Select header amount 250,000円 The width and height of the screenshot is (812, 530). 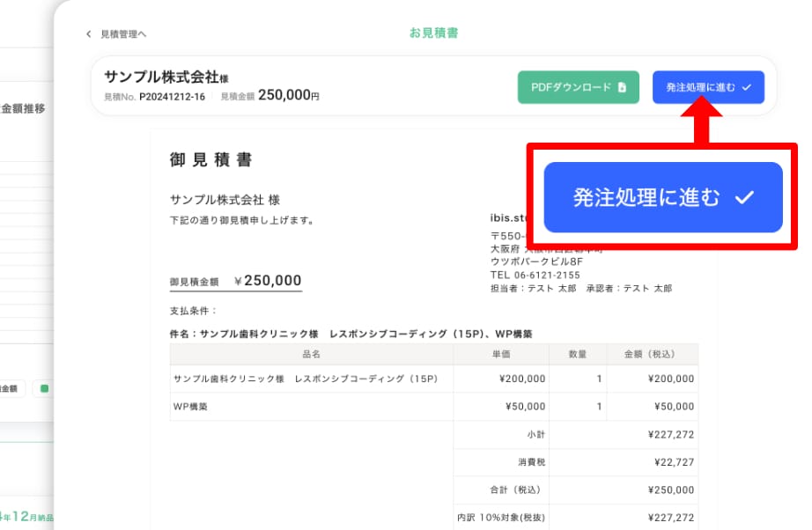point(289,95)
